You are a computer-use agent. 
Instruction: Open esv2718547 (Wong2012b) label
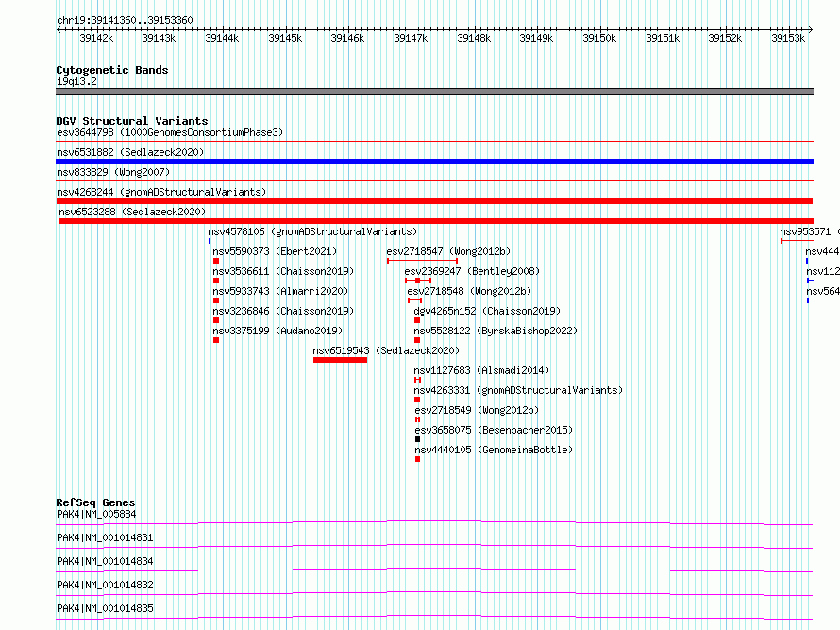point(448,251)
